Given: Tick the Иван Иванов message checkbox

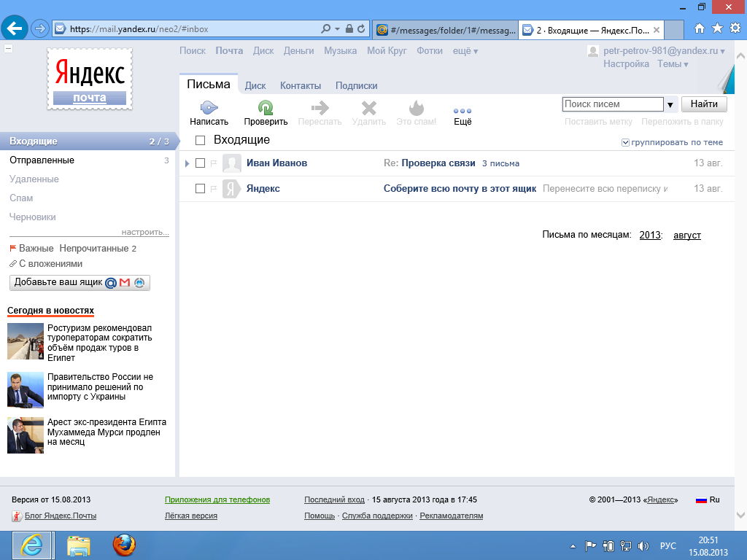Looking at the screenshot, I should [x=200, y=163].
